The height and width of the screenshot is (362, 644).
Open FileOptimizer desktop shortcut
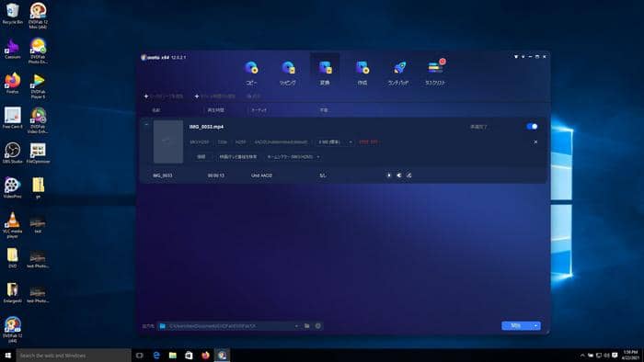click(38, 153)
